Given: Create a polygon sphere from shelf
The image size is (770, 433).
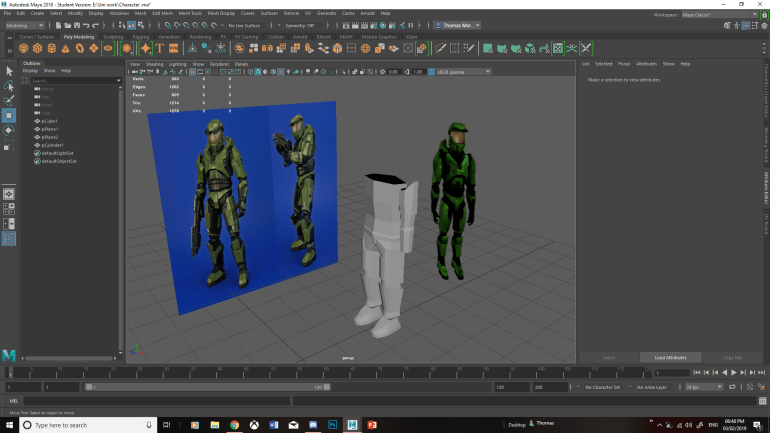Looking at the screenshot, I should click(24, 48).
